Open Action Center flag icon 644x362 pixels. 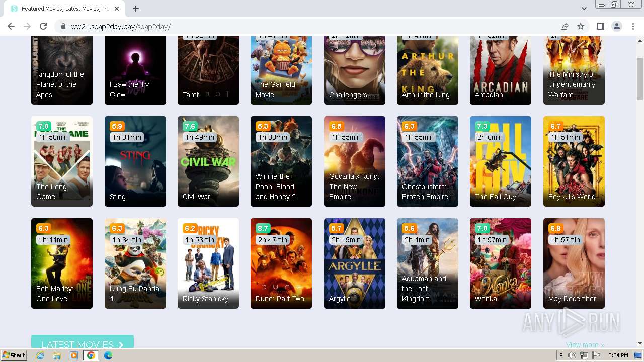coord(596,355)
